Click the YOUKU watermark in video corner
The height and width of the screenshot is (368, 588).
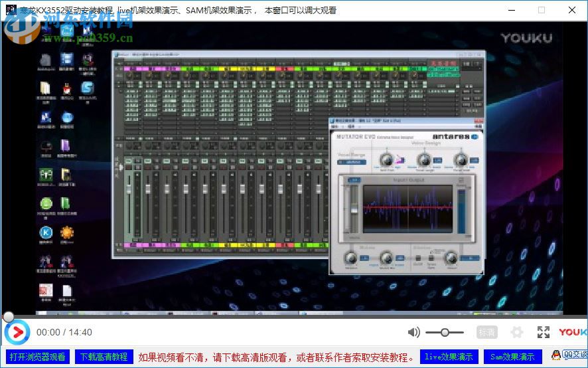(x=526, y=38)
